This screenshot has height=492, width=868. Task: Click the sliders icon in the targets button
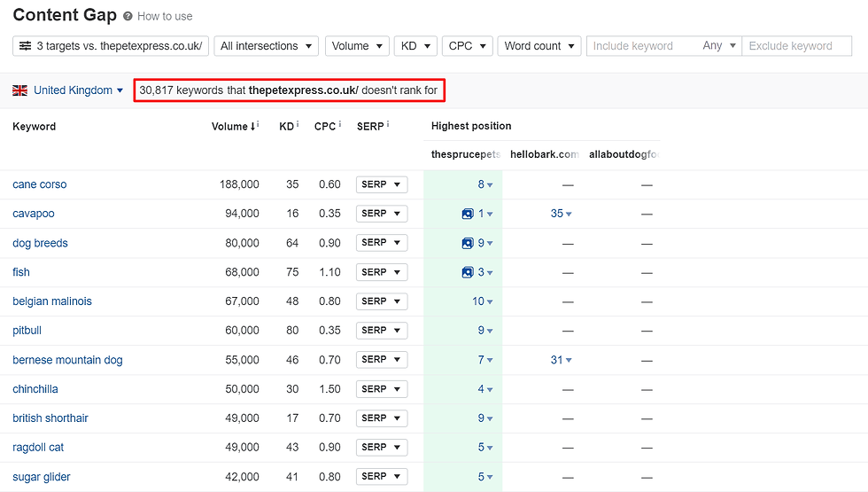pos(25,46)
